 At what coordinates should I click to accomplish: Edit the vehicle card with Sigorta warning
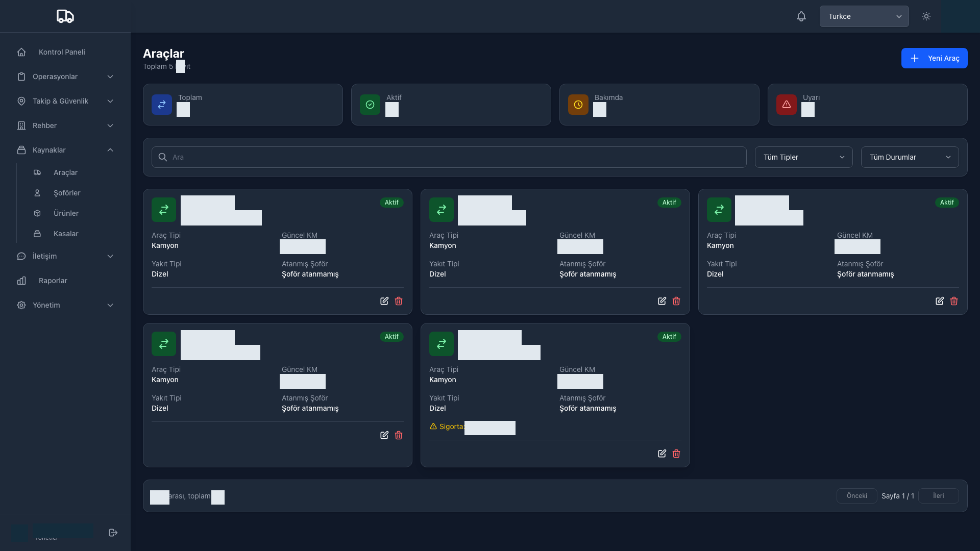662,454
